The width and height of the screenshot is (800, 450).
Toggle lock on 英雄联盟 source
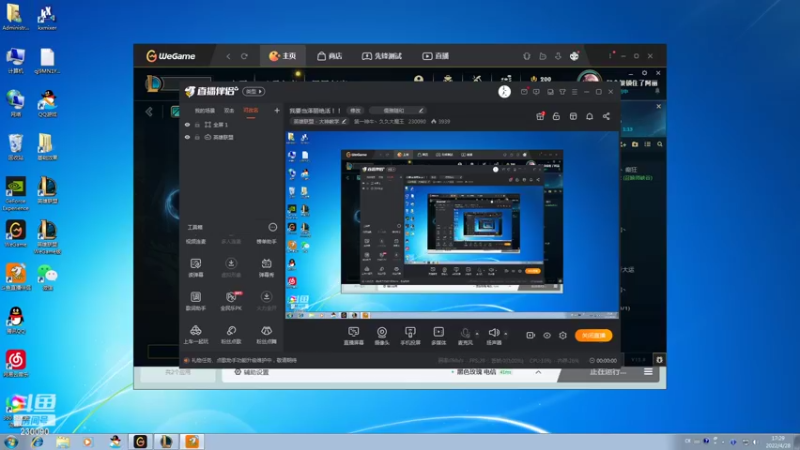[x=197, y=137]
